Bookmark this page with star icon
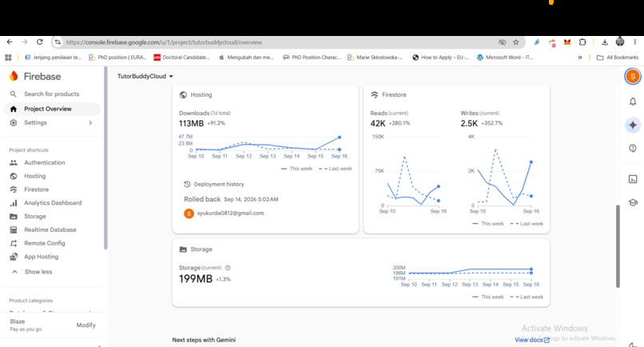 516,42
